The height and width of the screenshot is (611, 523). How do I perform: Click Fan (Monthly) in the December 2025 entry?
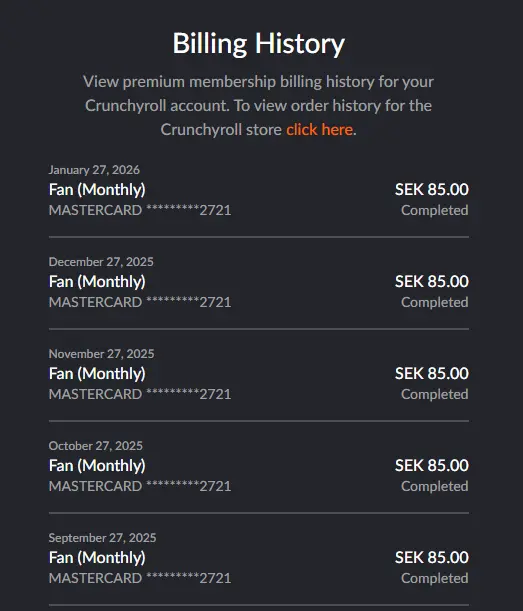[97, 282]
